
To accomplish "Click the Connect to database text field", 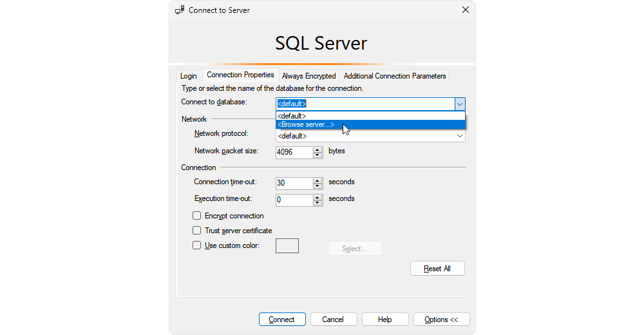I will tap(365, 104).
